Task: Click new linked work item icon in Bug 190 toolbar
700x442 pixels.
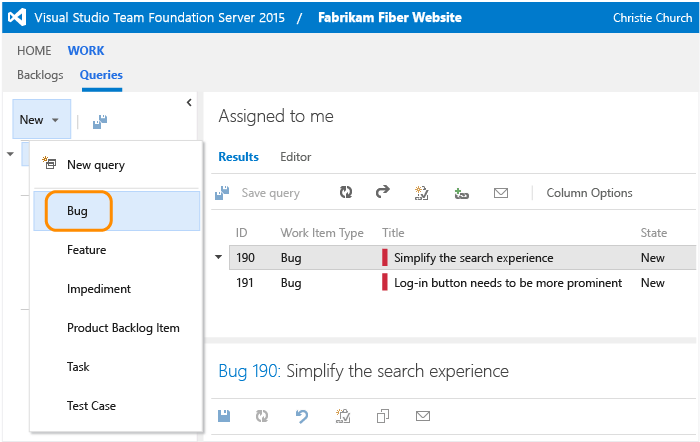Action: [343, 416]
